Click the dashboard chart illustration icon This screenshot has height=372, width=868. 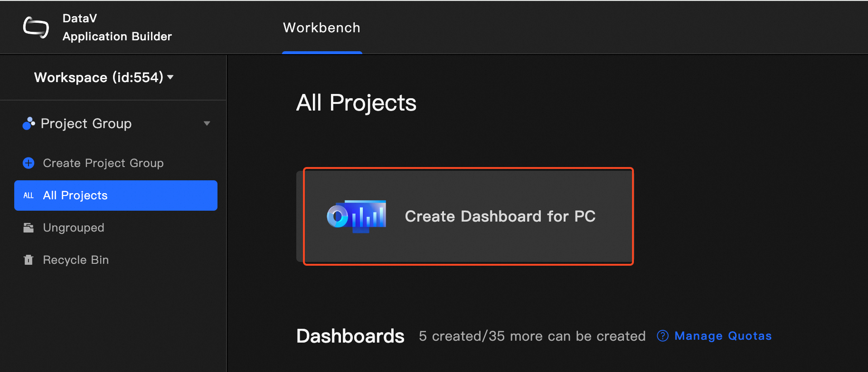coord(357,216)
